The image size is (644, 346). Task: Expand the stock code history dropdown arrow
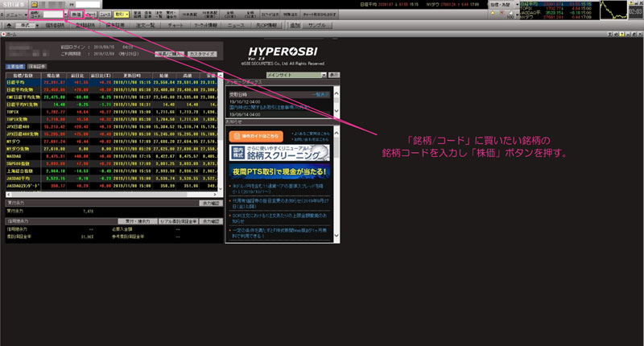(66, 14)
